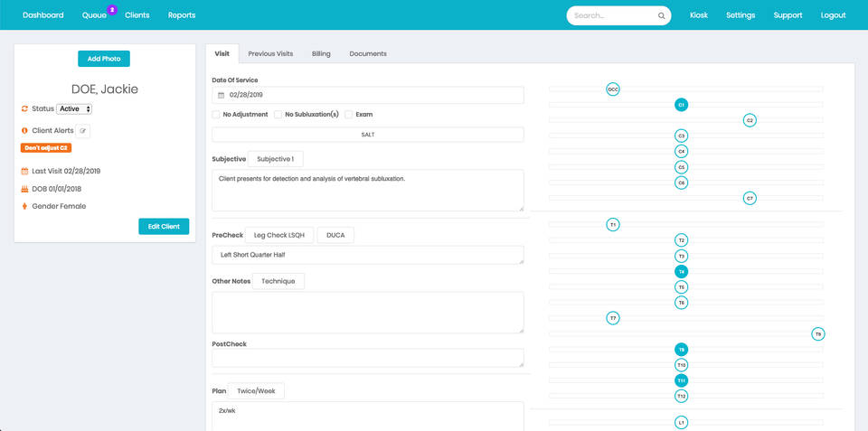Toggle the filled T11 vertebra marker
Viewport: 868px width, 431px height.
682,380
